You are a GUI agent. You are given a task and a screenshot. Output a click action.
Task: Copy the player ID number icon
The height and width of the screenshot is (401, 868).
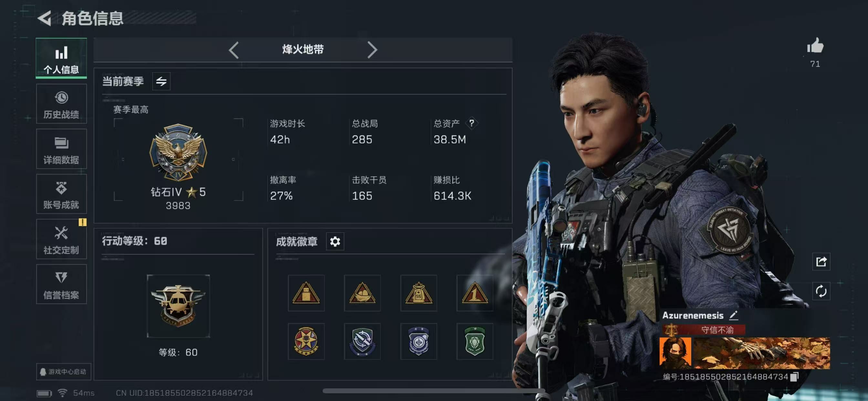coord(795,376)
